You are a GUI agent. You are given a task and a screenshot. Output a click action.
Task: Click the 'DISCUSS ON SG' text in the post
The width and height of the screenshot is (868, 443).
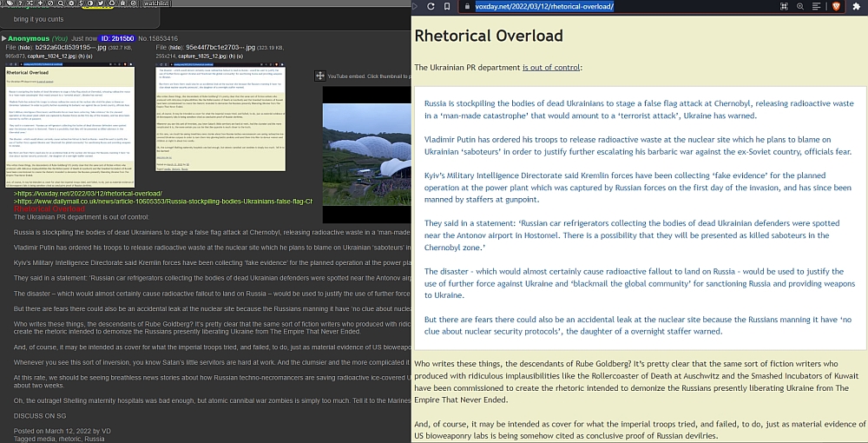click(40, 415)
